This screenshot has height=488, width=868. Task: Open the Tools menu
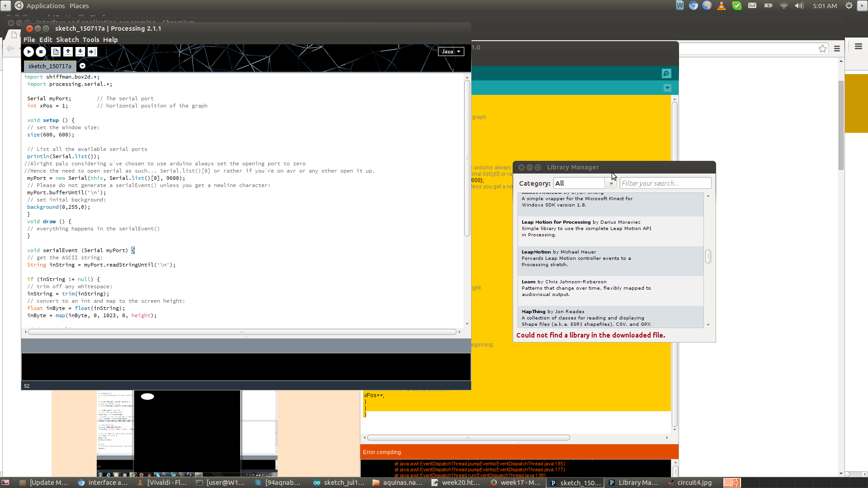90,40
